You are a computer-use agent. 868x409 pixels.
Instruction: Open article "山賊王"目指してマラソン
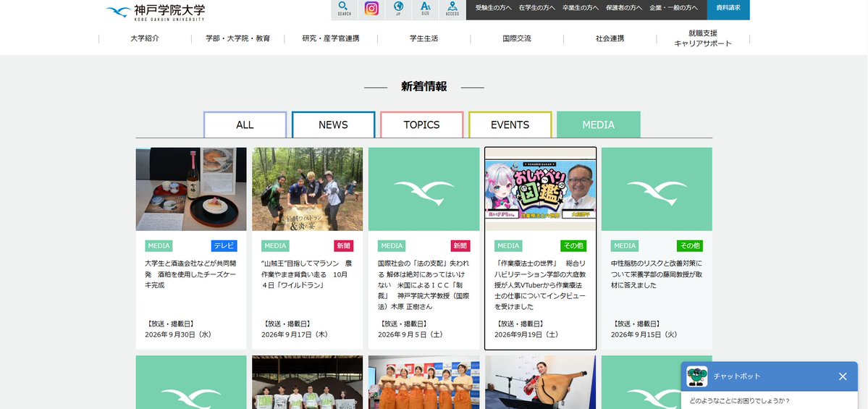coord(307,274)
